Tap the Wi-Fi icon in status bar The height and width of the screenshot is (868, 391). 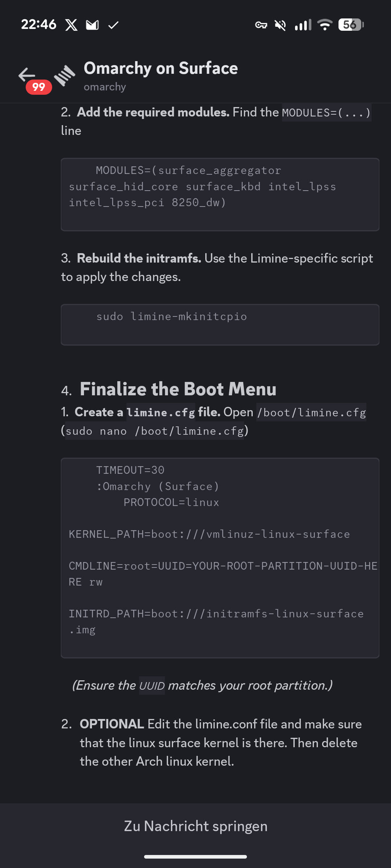(x=325, y=25)
